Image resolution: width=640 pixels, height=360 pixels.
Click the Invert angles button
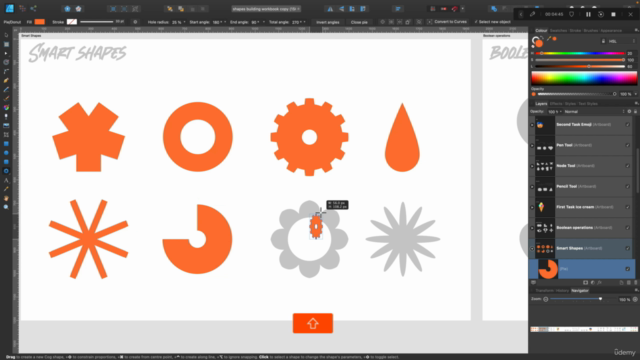(x=328, y=22)
